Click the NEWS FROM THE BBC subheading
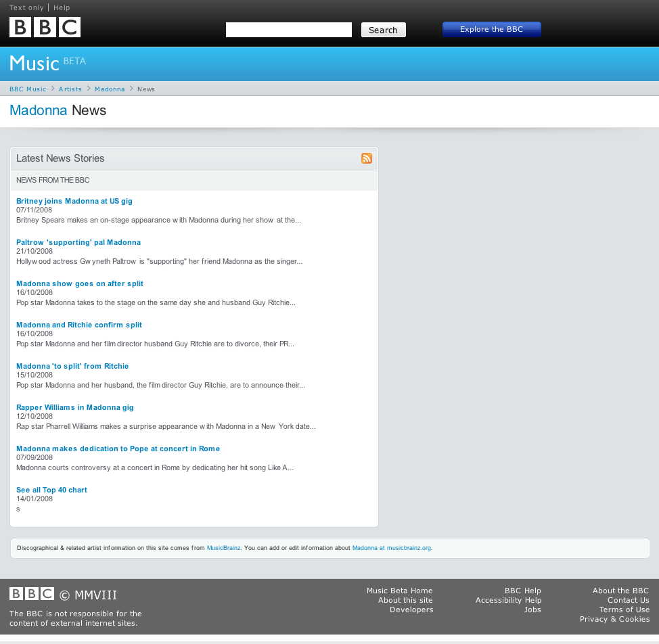The image size is (659, 644). [x=53, y=180]
